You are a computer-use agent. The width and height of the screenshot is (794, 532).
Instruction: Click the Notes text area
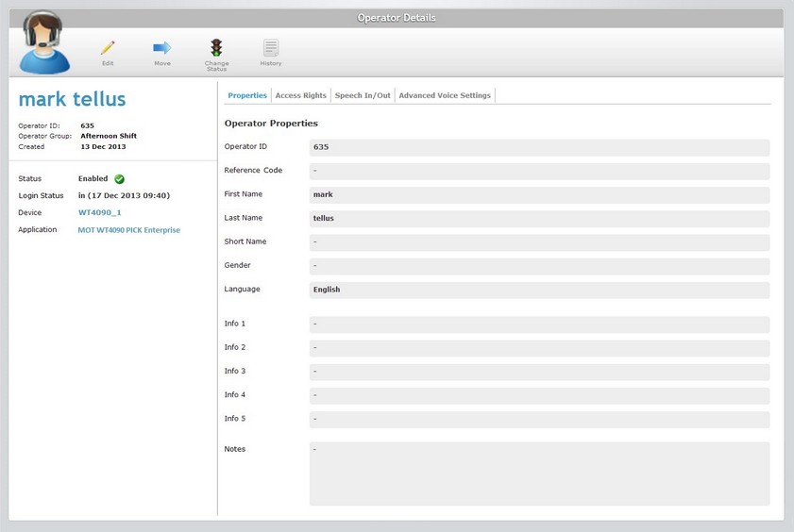tap(539, 474)
